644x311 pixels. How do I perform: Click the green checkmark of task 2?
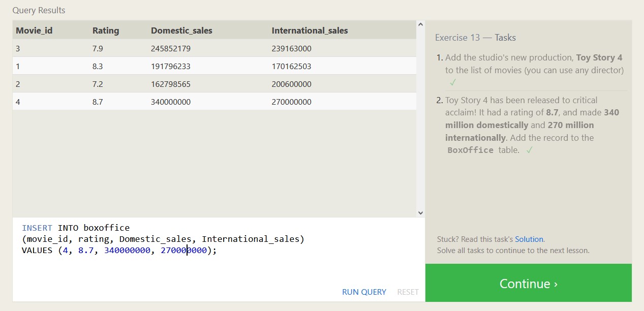(530, 150)
